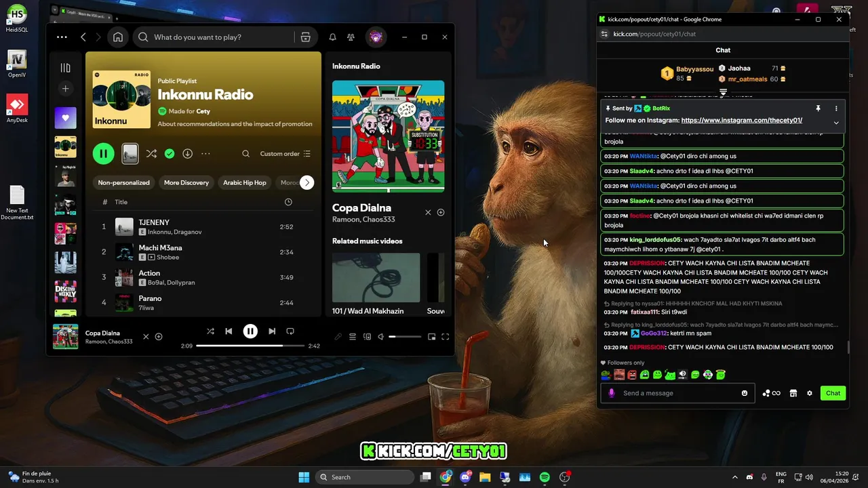Open Kick chat settings gear
Screen dimensions: 868x488
[x=809, y=393]
